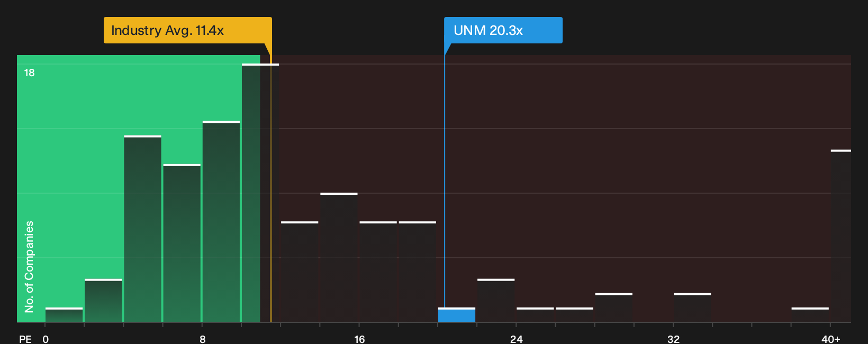Viewport: 868px width, 344px height.
Task: Click the axis label 'No. of Companies'
Action: pos(29,266)
